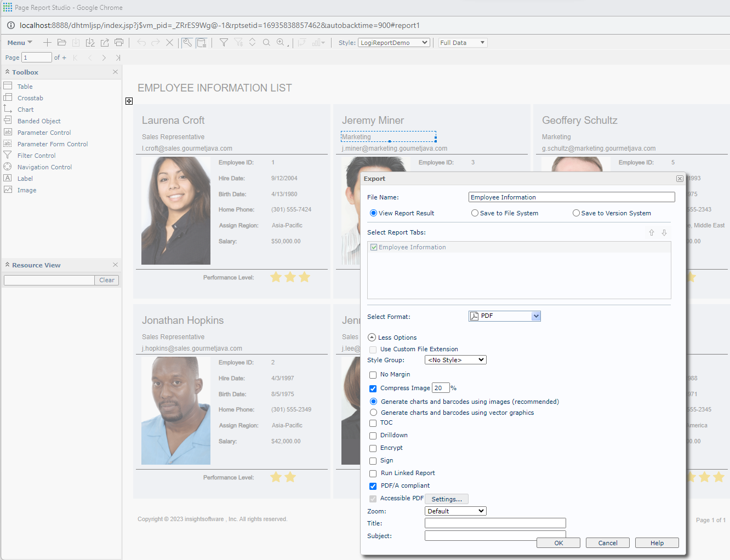Select the Crosstab tool in Toolbox
This screenshot has height=560, width=730.
coord(28,98)
